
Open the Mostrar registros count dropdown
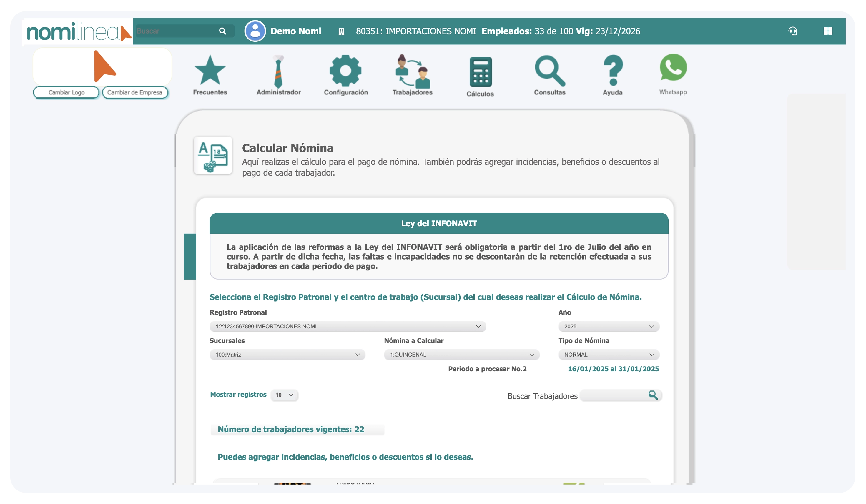(x=284, y=395)
